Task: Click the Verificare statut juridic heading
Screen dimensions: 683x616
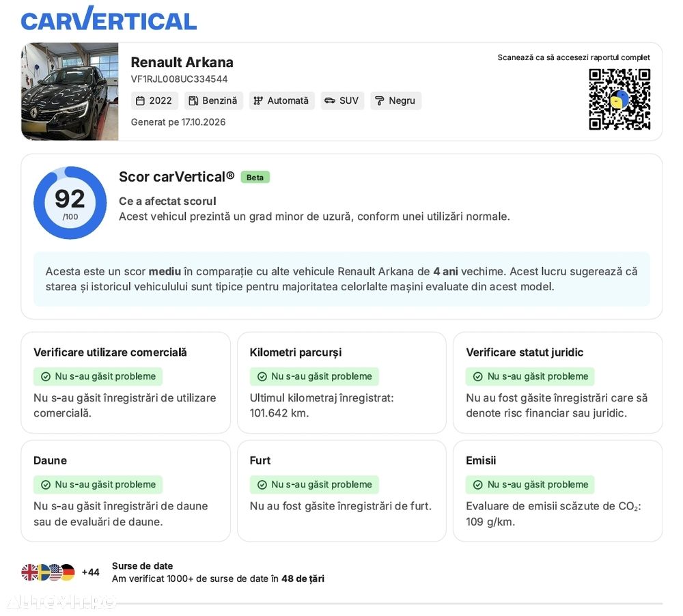Action: 525,352
